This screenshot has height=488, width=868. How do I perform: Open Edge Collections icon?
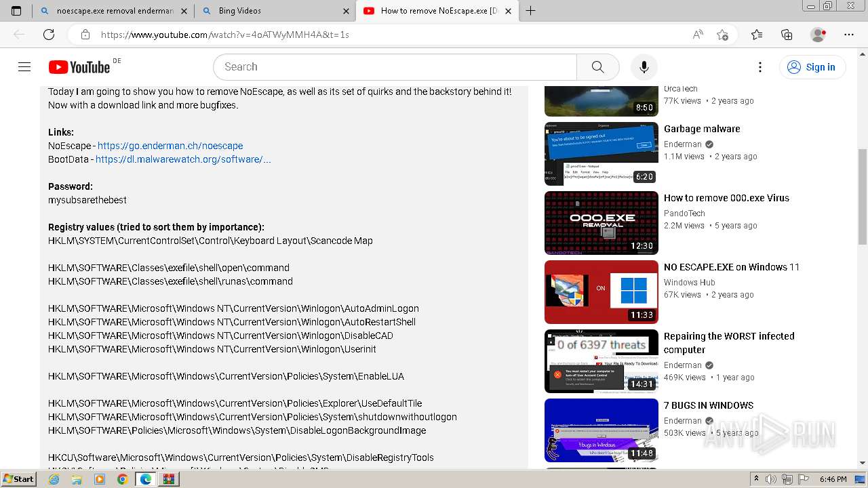coord(787,35)
